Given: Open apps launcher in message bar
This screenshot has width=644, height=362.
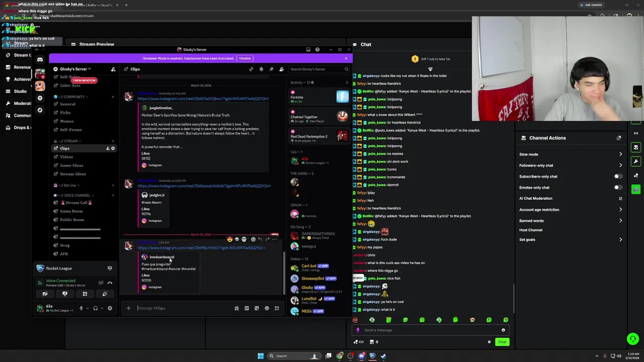Looking at the screenshot, I should point(277,308).
